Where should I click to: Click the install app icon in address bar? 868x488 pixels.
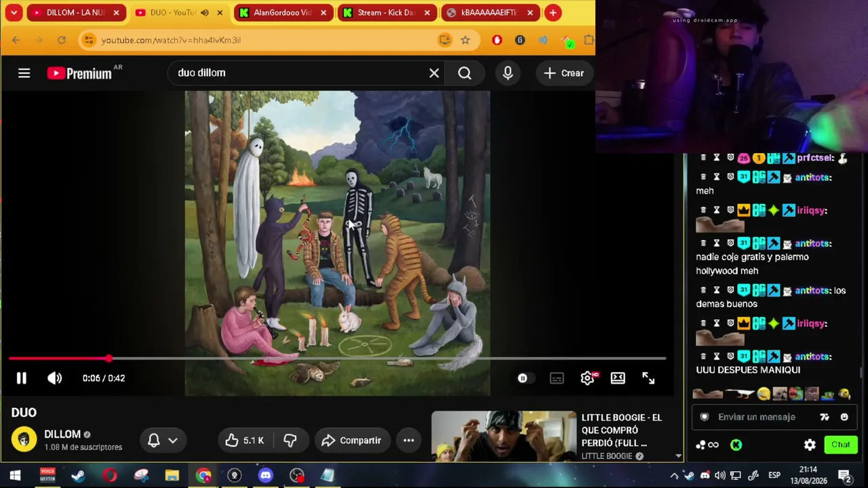click(x=445, y=40)
